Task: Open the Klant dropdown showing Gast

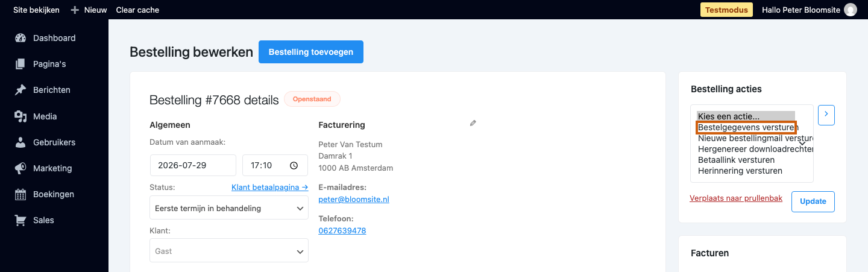Action: [x=229, y=251]
